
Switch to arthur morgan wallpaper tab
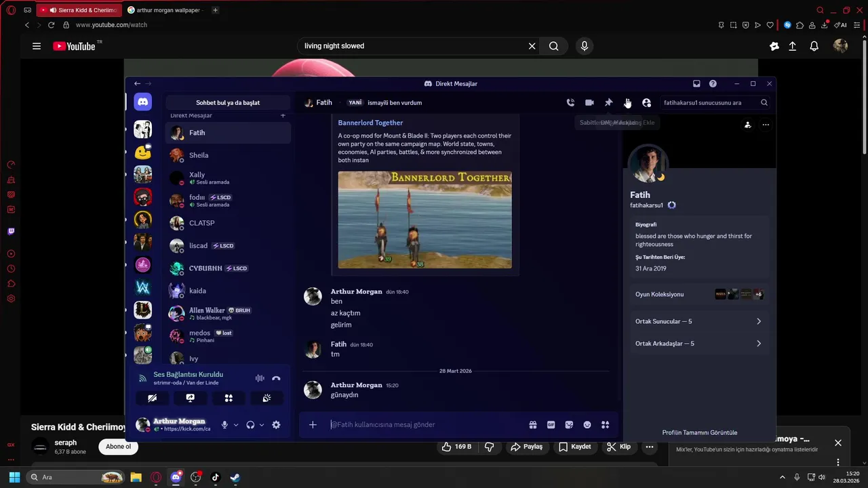point(165,10)
